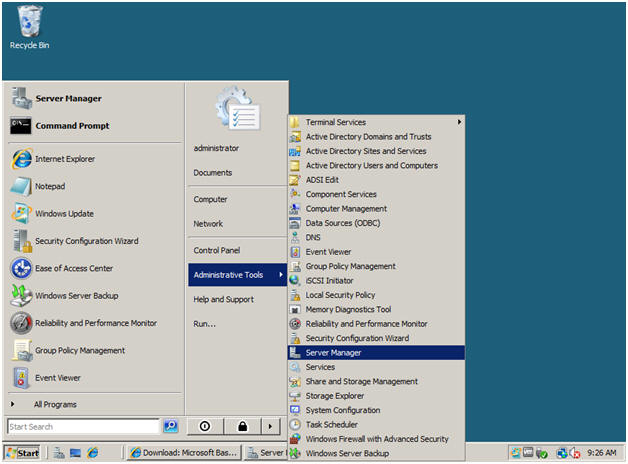Image resolution: width=628 pixels, height=464 pixels.
Task: Launch Command Prompt icon in Start menu
Action: (x=21, y=126)
